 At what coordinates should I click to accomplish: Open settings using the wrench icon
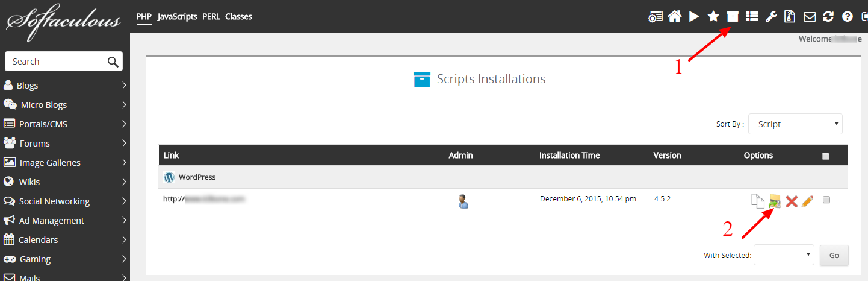tap(771, 17)
